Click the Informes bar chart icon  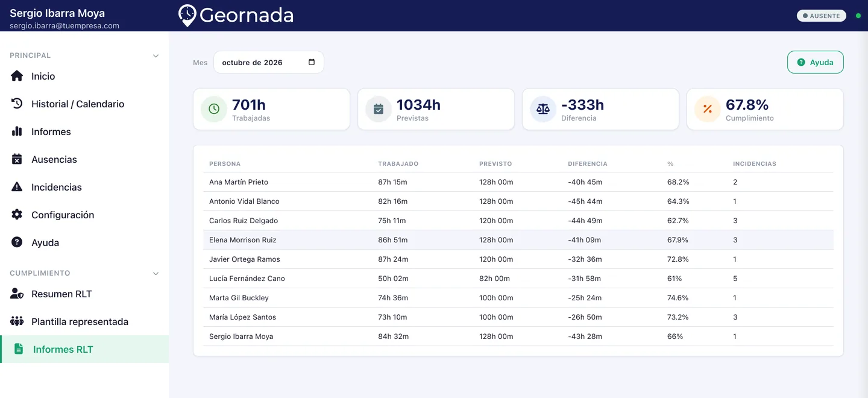pos(17,131)
